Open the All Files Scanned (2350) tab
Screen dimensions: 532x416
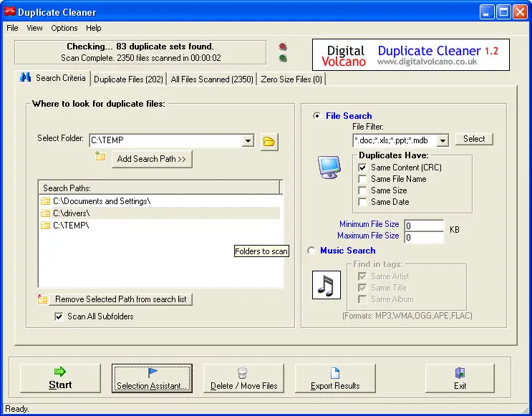click(x=212, y=79)
